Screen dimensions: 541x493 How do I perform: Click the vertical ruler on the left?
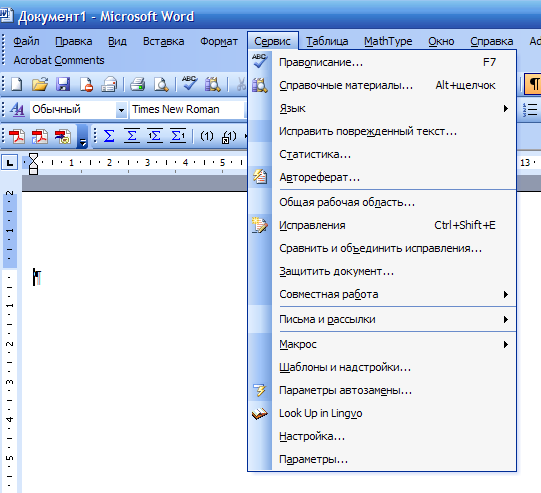click(10, 342)
